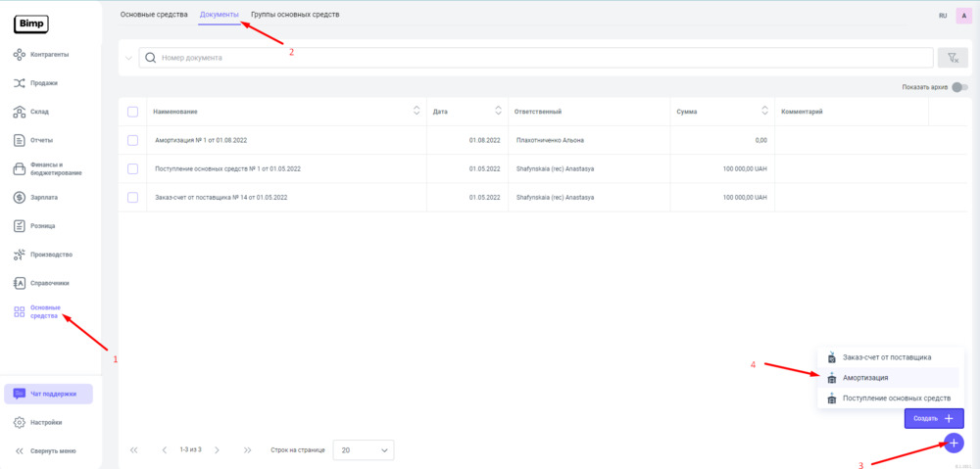The width and height of the screenshot is (980, 469).
Task: Click the Продажи sidebar icon
Action: [19, 83]
